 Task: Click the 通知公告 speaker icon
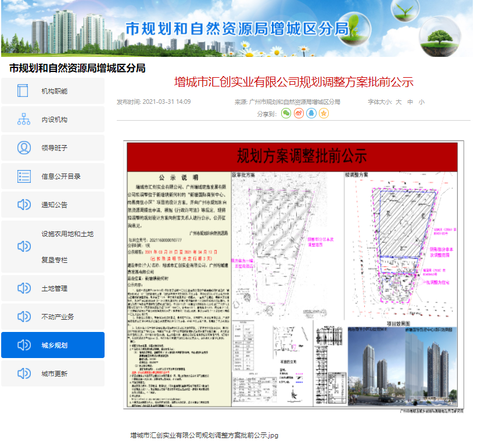point(23,204)
